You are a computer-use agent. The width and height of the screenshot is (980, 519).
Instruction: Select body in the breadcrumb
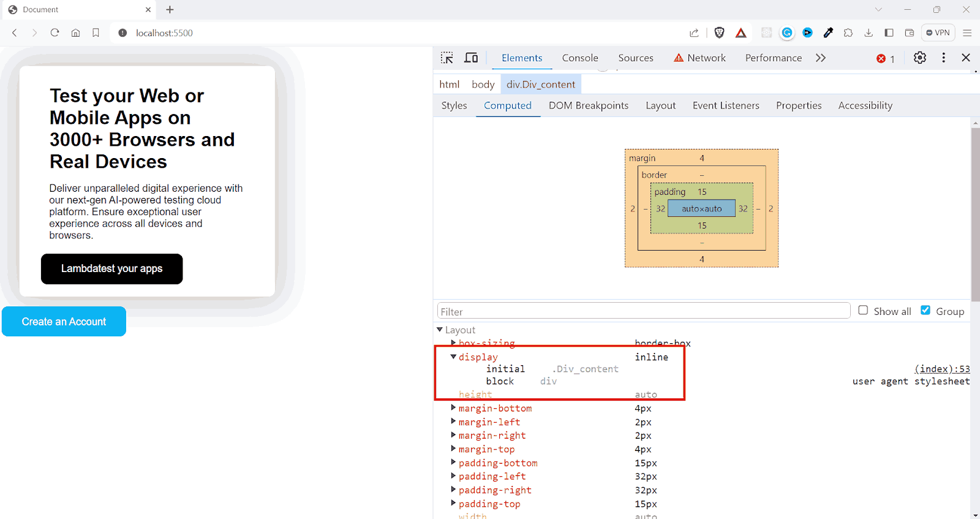[x=483, y=85]
